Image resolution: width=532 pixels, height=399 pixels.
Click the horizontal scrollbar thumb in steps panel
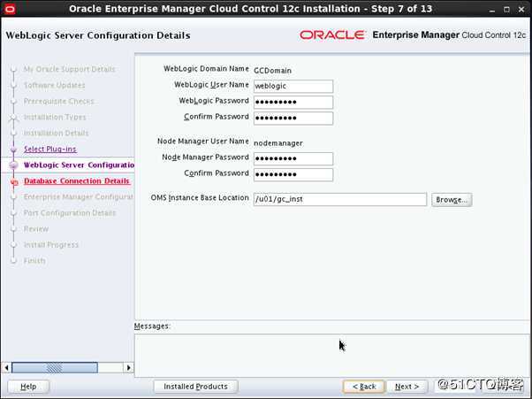55,367
